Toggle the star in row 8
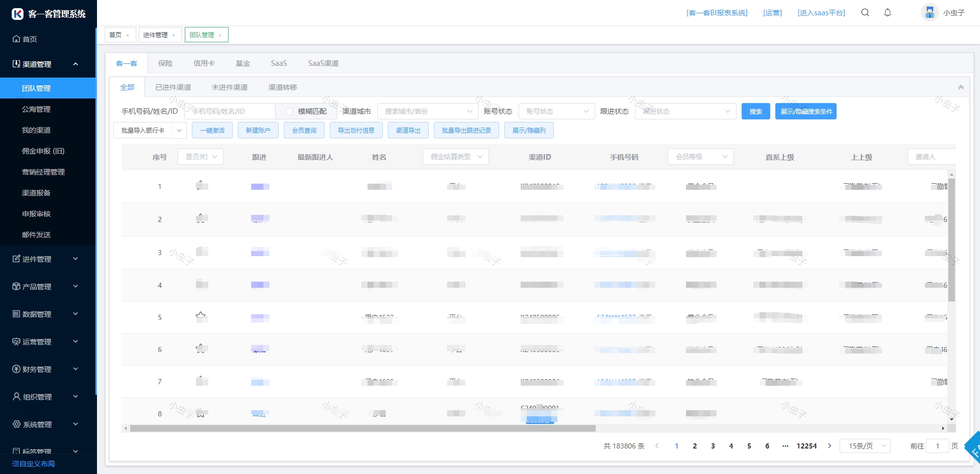Viewport: 980px width, 474px height. [201, 413]
